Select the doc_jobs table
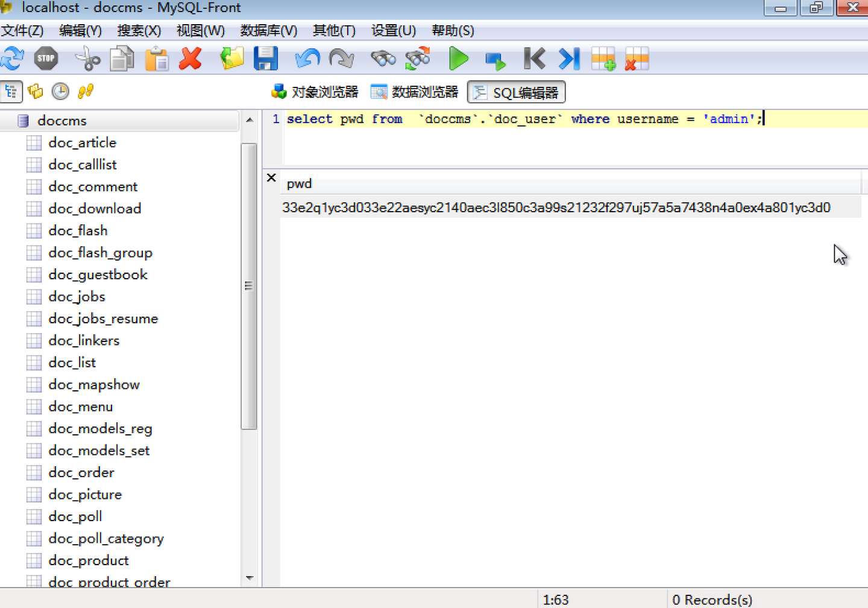868x608 pixels. (77, 297)
